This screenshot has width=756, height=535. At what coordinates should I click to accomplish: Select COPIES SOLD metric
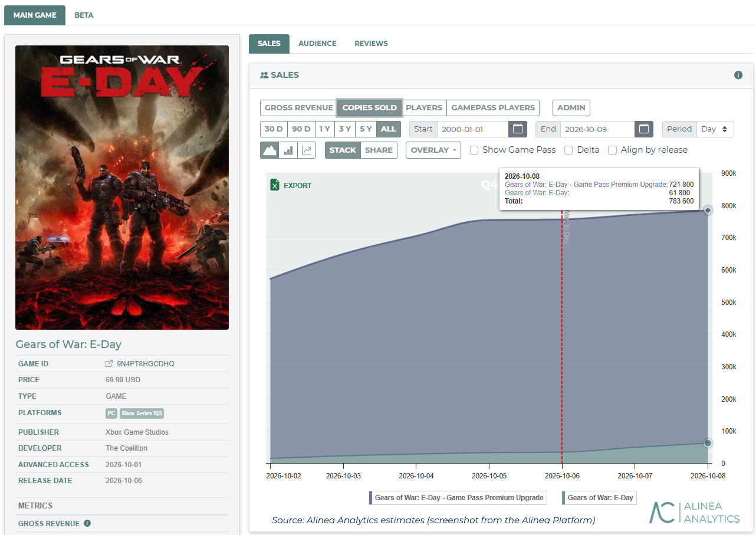click(x=370, y=108)
